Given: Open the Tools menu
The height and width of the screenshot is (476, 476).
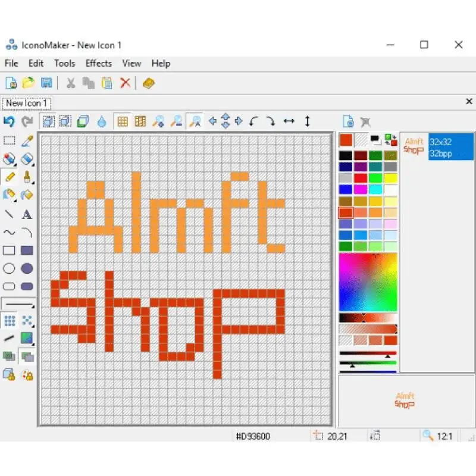Looking at the screenshot, I should tap(65, 64).
